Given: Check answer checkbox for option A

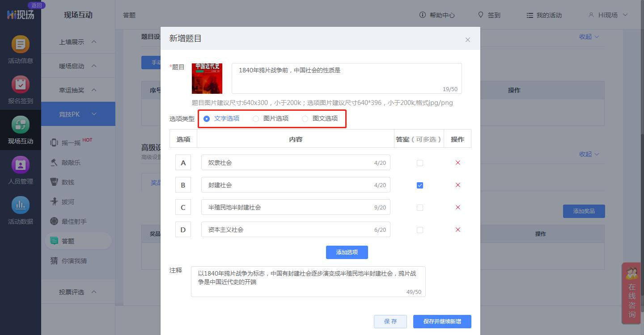Looking at the screenshot, I should tap(419, 163).
